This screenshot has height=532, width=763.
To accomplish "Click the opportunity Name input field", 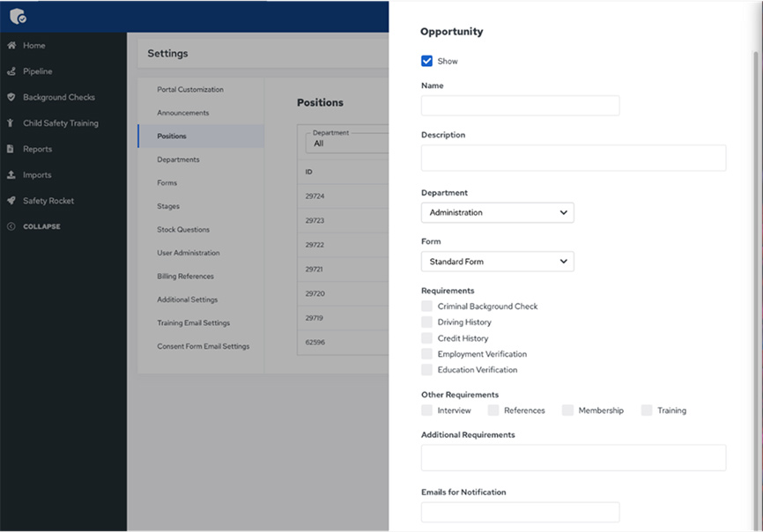I will click(520, 106).
